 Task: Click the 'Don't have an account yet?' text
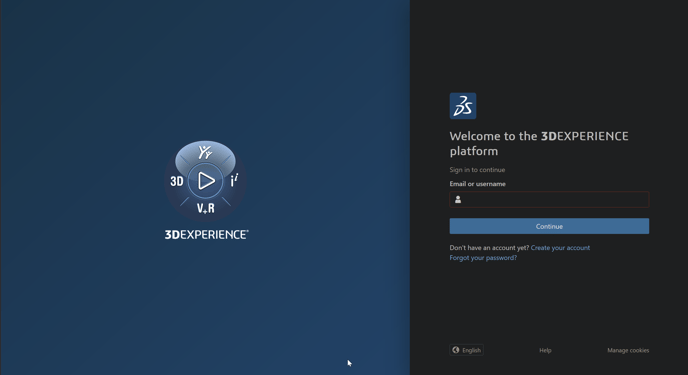click(489, 248)
